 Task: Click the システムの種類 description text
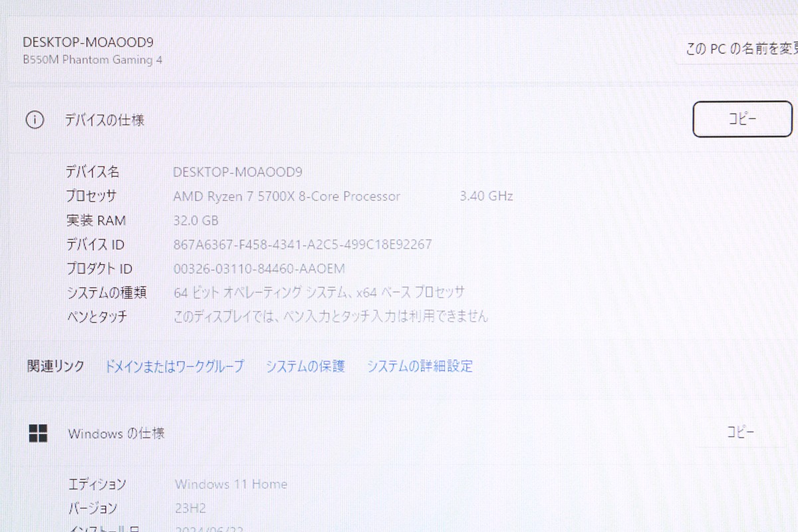click(x=319, y=292)
